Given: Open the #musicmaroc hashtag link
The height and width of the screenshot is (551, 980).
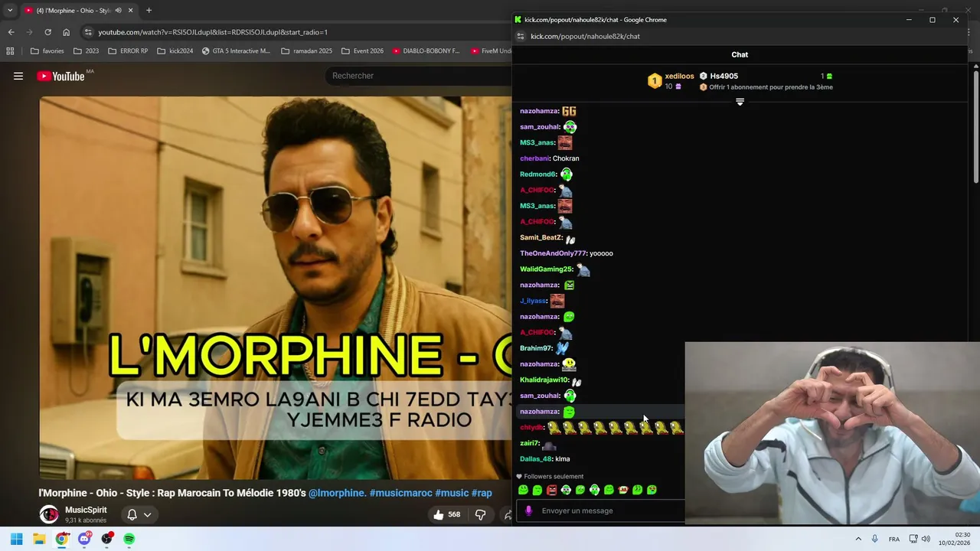Looking at the screenshot, I should click(400, 493).
